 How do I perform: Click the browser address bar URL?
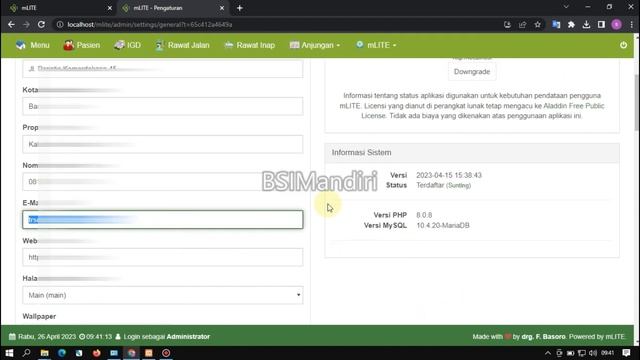click(x=150, y=24)
